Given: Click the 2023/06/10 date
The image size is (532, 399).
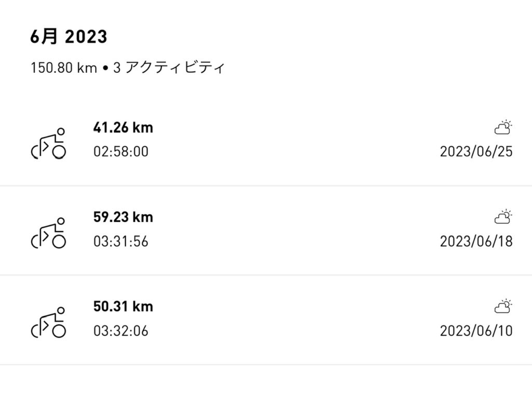Looking at the screenshot, I should (x=476, y=331).
